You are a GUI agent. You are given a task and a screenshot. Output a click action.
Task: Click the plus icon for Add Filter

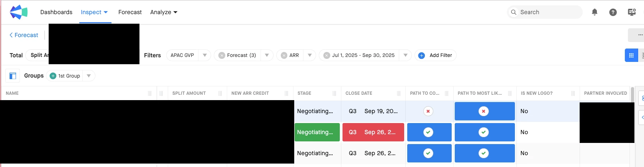(x=421, y=55)
